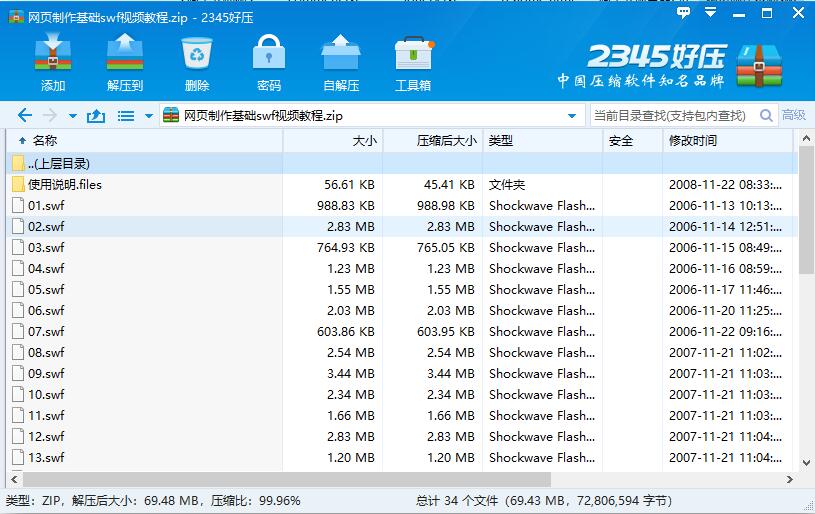Click the folder icon of 使用说明.files
The image size is (815, 514).
(x=18, y=184)
